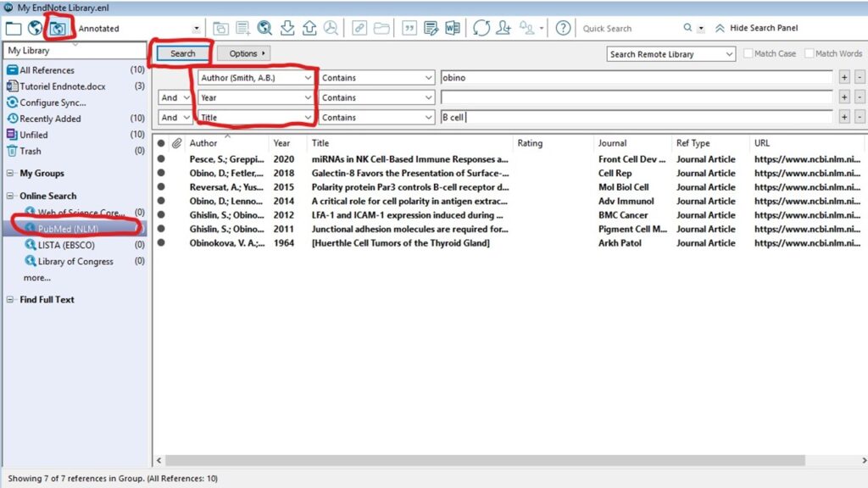Enable the Match Case checkbox
Viewport: 868px width, 488px height.
(748, 53)
